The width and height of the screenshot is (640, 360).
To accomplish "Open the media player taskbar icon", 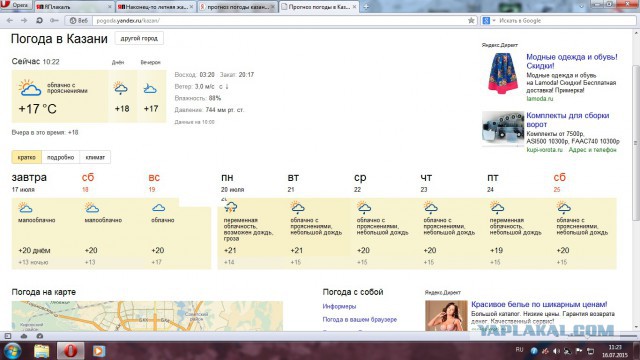I will click(99, 351).
